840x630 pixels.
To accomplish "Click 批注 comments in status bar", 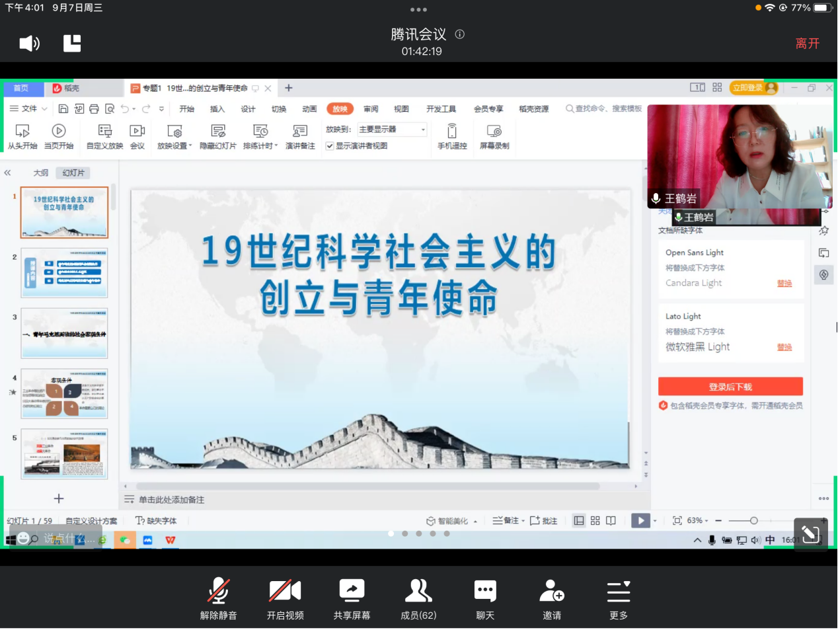I will coord(543,521).
